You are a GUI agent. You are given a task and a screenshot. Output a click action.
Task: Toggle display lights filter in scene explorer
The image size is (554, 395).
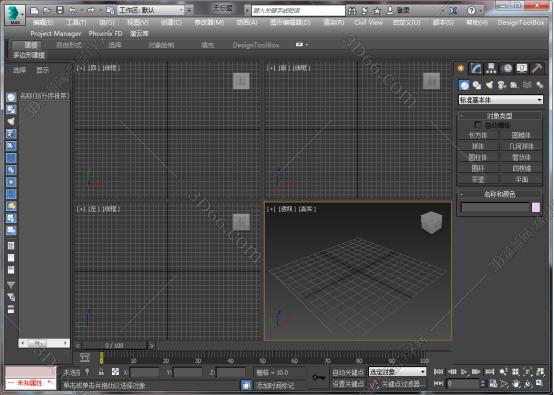tap(11, 121)
